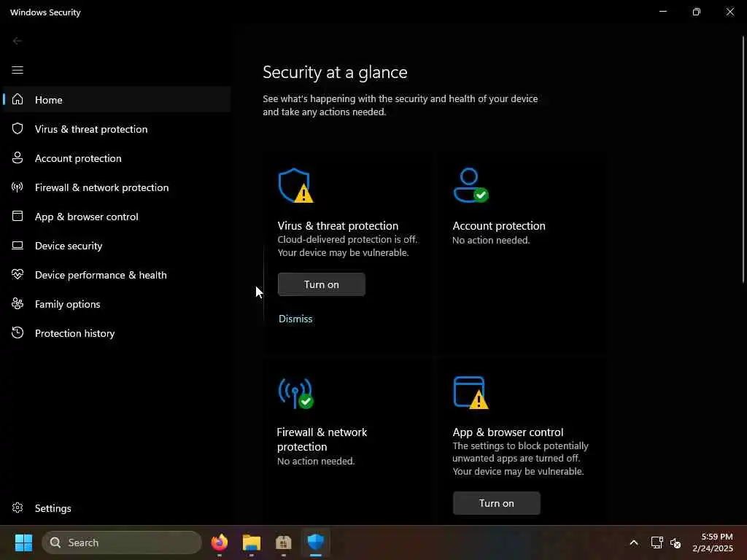Show hidden system tray icons

pos(634,542)
